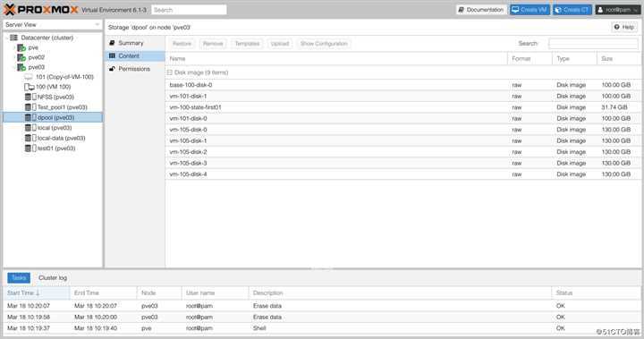Click the Help button

624,27
